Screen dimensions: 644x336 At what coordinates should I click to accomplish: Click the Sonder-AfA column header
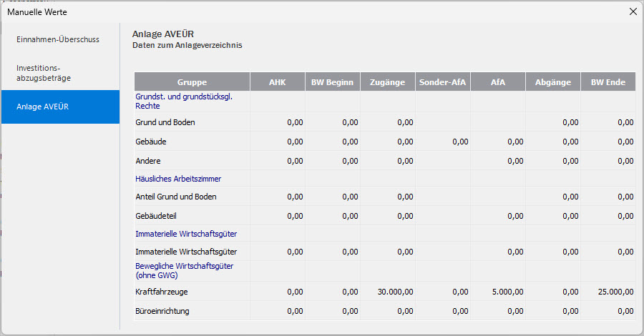click(x=443, y=82)
